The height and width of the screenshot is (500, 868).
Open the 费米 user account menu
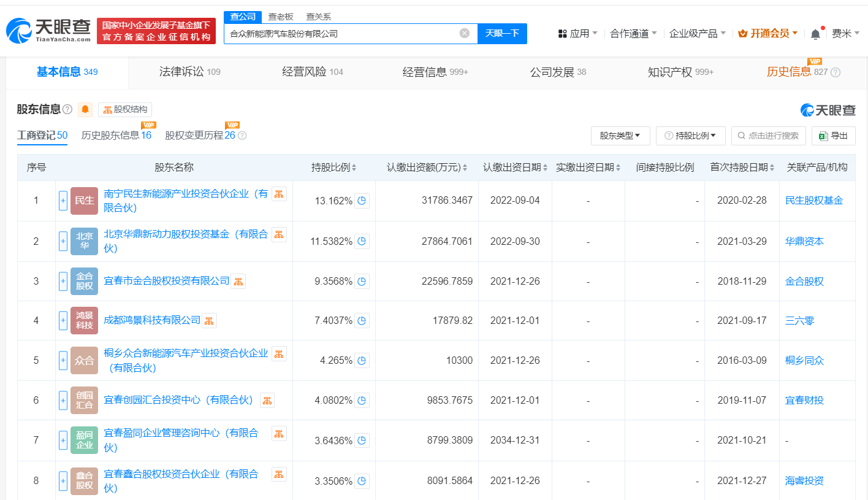846,34
